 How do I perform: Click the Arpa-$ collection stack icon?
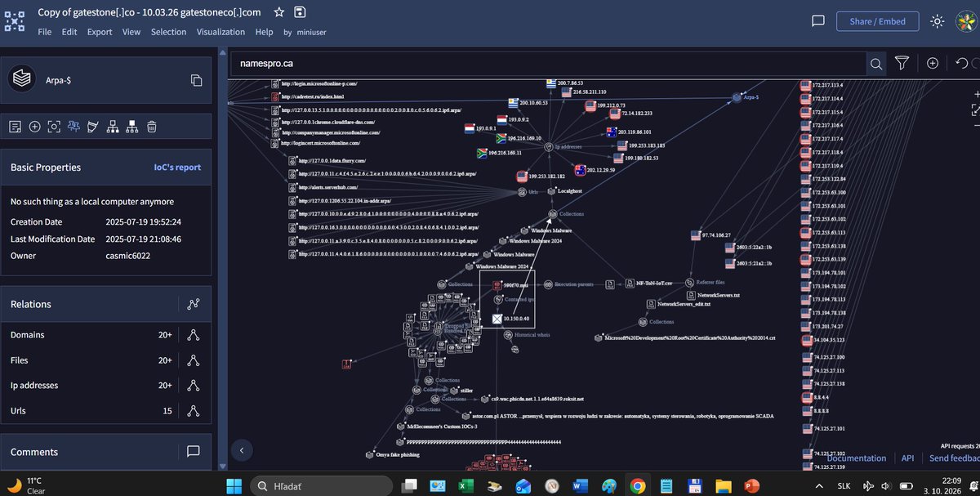22,79
